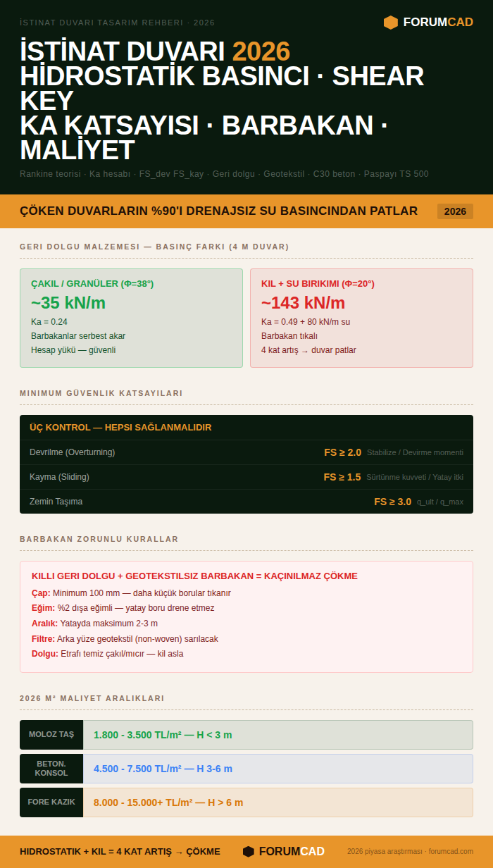
Task: Click the FS ≥ 3.0 value
Action: pyautogui.click(x=392, y=502)
